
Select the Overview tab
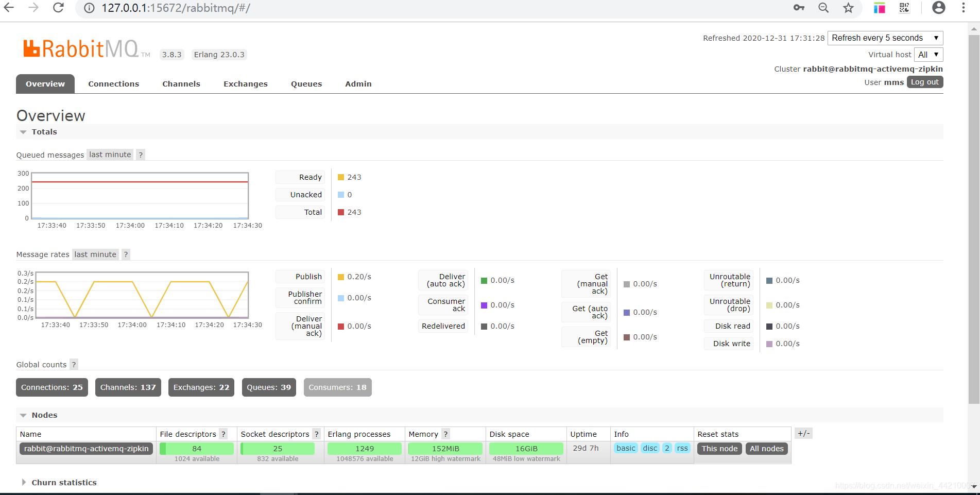[45, 84]
